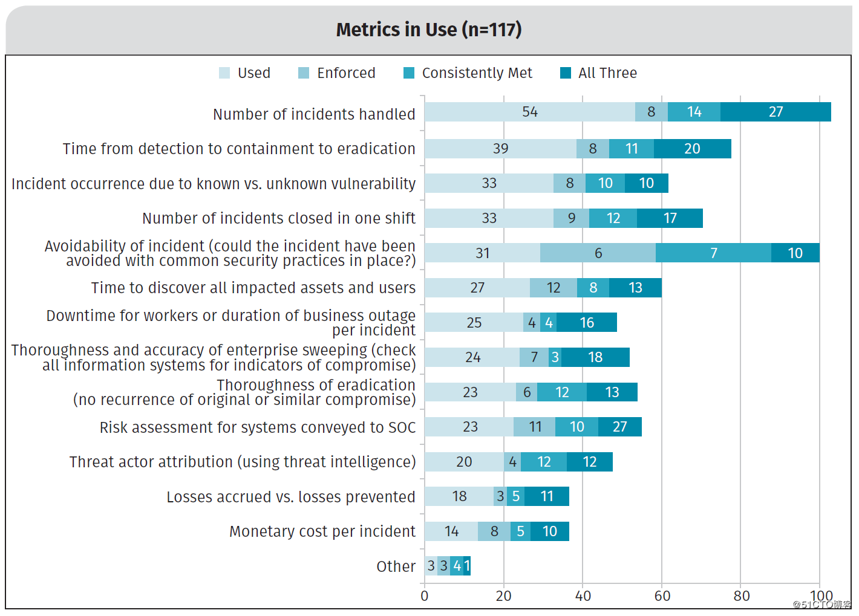This screenshot has height=616, width=859.
Task: Click the 16 segment in the Downtime row
Action: [586, 323]
